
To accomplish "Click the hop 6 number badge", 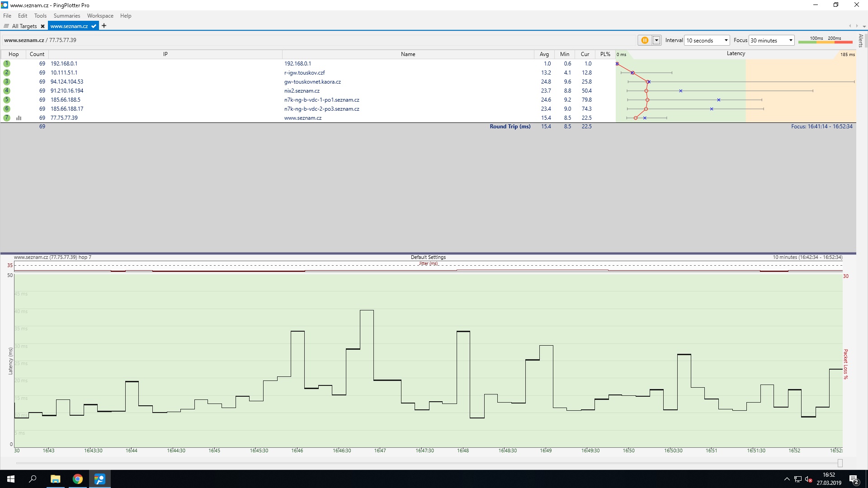I will coord(7,109).
